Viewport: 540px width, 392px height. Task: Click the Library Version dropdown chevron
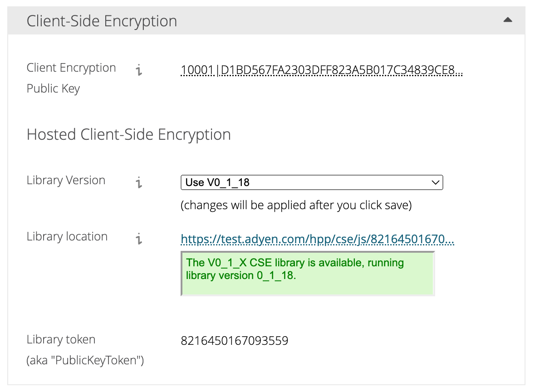(x=437, y=182)
